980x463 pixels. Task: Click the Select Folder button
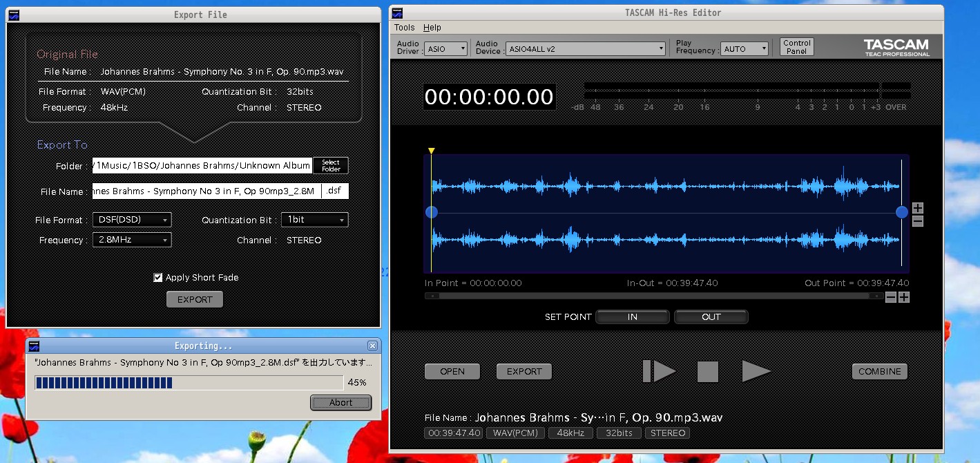point(330,166)
